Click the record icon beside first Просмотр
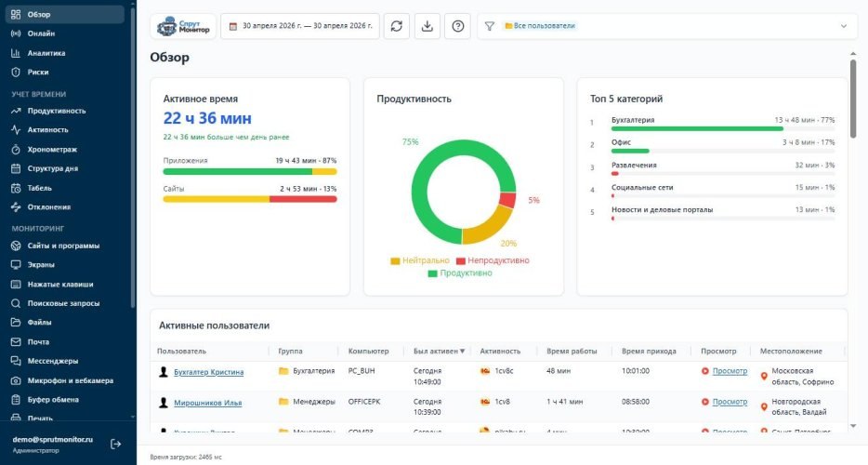This screenshot has width=868, height=465. pyautogui.click(x=704, y=371)
